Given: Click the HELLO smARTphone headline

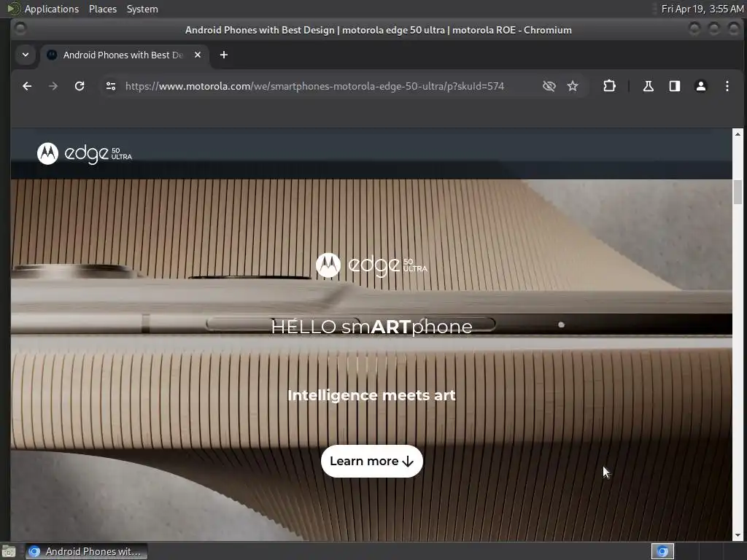Looking at the screenshot, I should (371, 327).
